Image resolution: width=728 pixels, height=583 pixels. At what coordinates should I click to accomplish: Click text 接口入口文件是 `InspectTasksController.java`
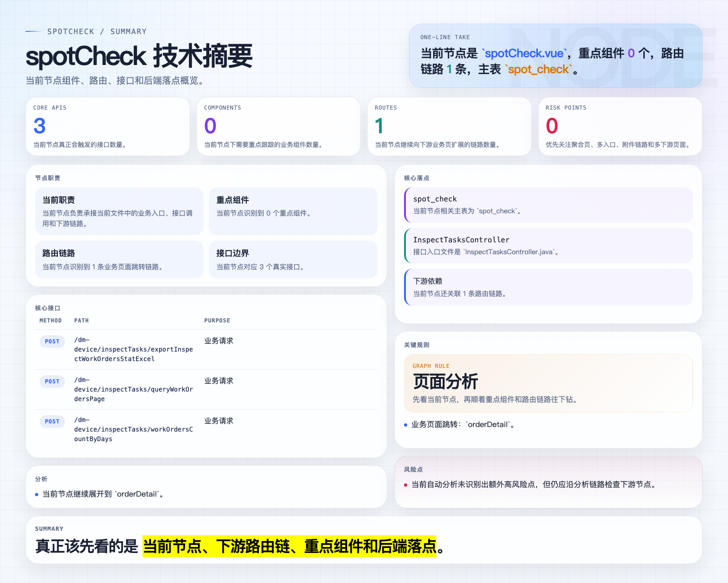pos(486,252)
